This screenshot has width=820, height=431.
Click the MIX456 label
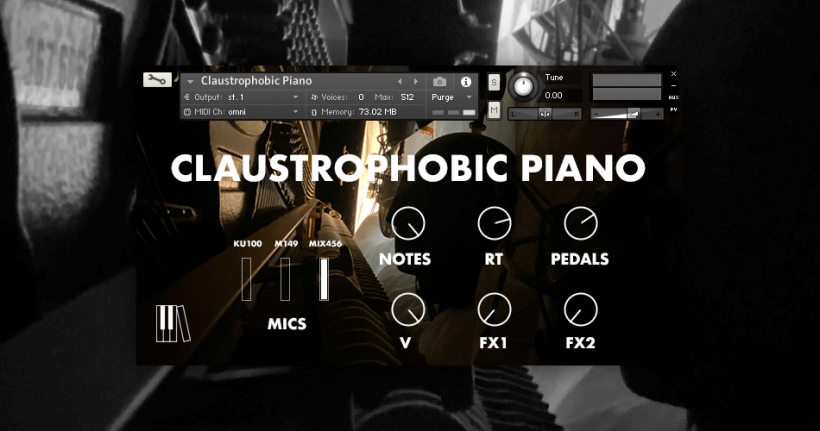coord(325,244)
